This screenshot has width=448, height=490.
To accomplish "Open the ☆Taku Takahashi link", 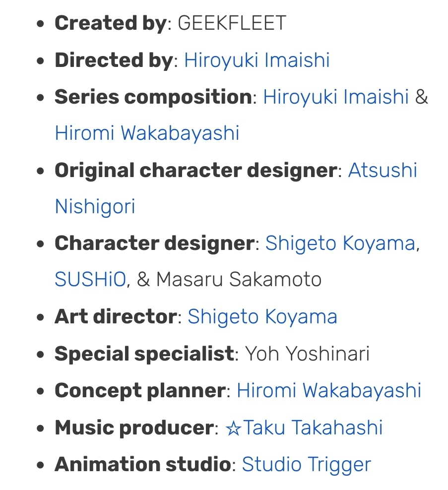I will [304, 427].
